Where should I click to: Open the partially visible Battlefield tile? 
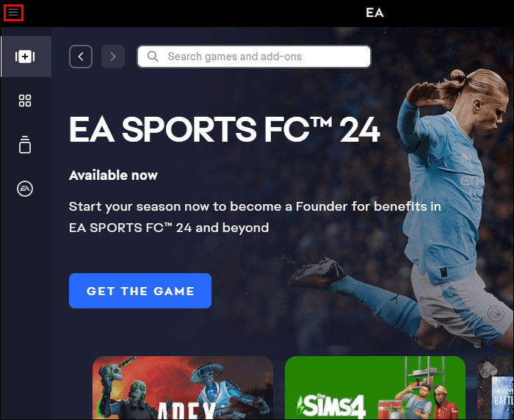coord(496,388)
